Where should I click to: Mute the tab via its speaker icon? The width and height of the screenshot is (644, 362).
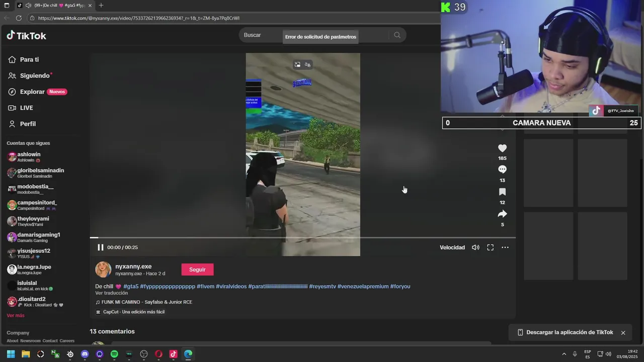(x=28, y=6)
